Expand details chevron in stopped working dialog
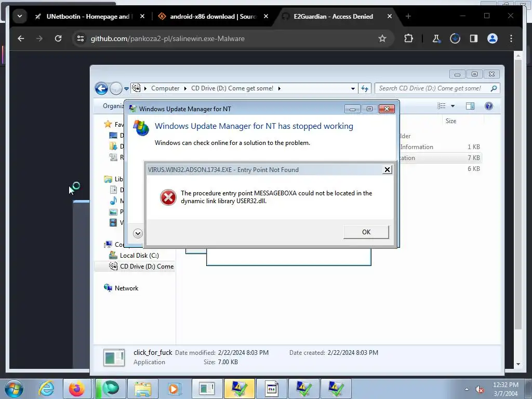This screenshot has width=532, height=399. pos(138,233)
